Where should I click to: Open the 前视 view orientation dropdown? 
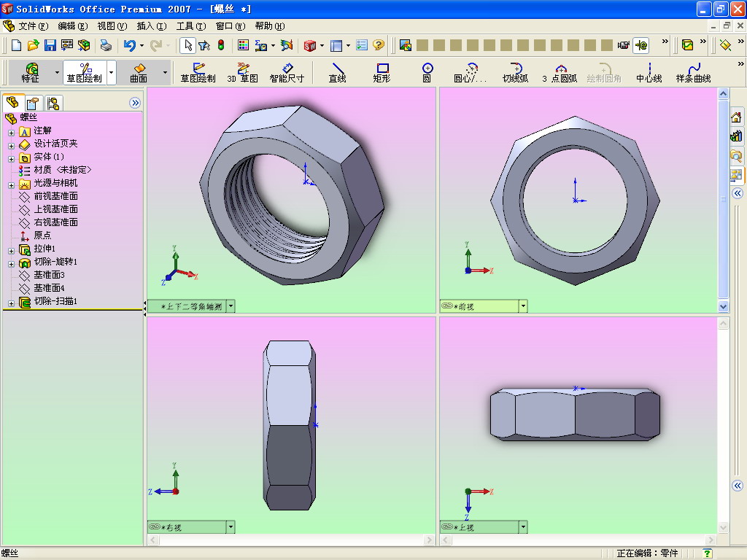pos(523,306)
